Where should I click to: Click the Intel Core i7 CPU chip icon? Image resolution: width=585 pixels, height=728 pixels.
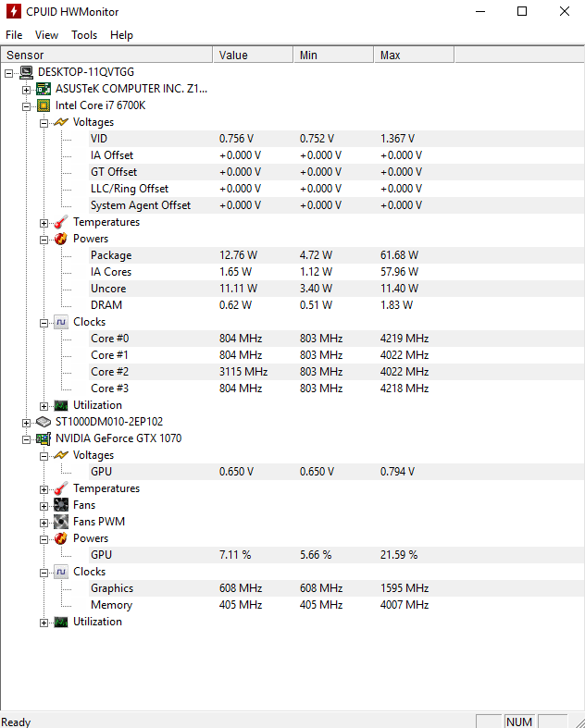44,105
